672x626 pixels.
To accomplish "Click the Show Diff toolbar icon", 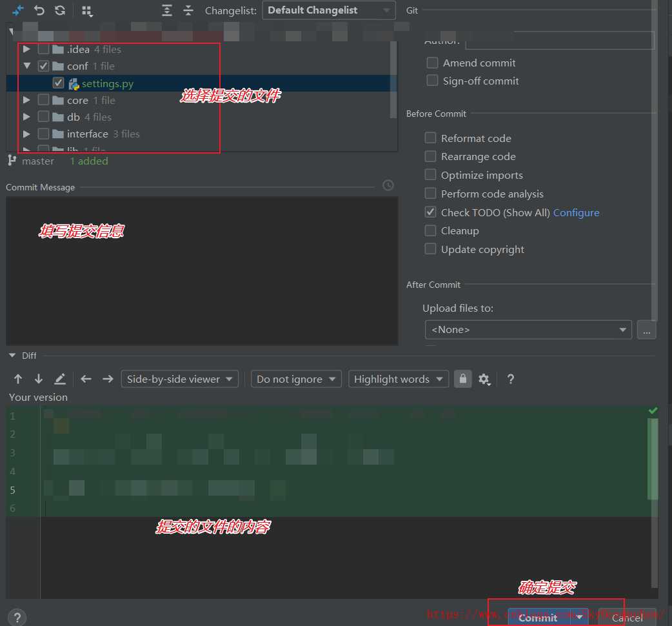I will tap(17, 10).
